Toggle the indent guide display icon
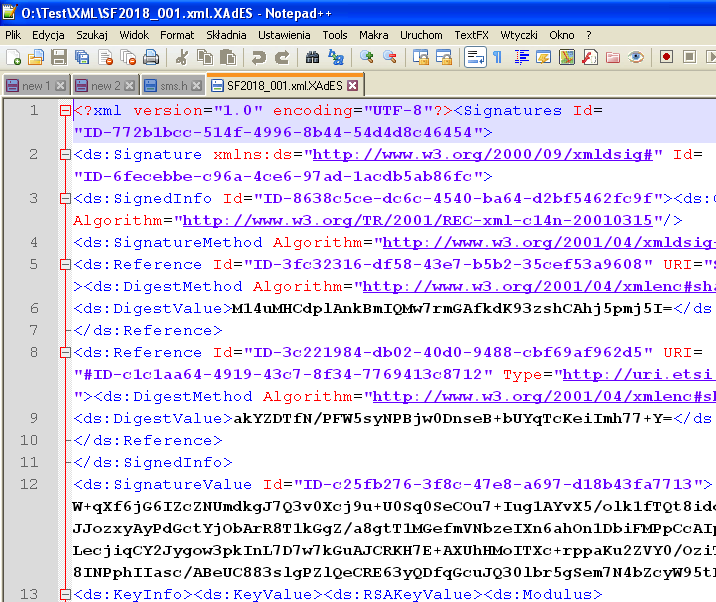Image resolution: width=716 pixels, height=602 pixels. click(521, 58)
